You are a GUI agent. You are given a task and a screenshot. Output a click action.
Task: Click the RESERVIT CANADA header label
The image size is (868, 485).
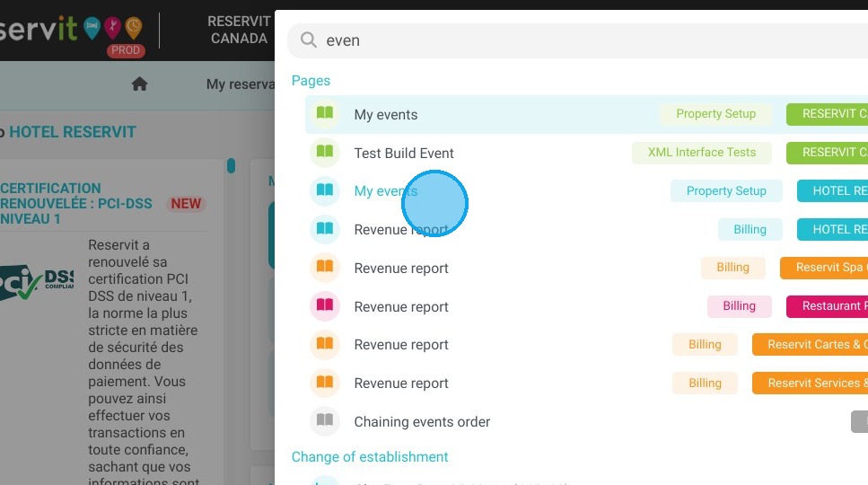click(239, 30)
